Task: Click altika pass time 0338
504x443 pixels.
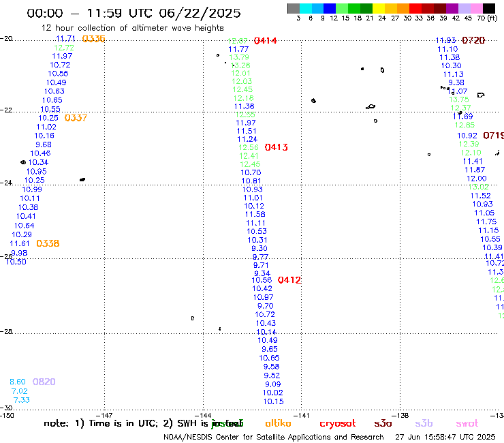Action: (48, 243)
